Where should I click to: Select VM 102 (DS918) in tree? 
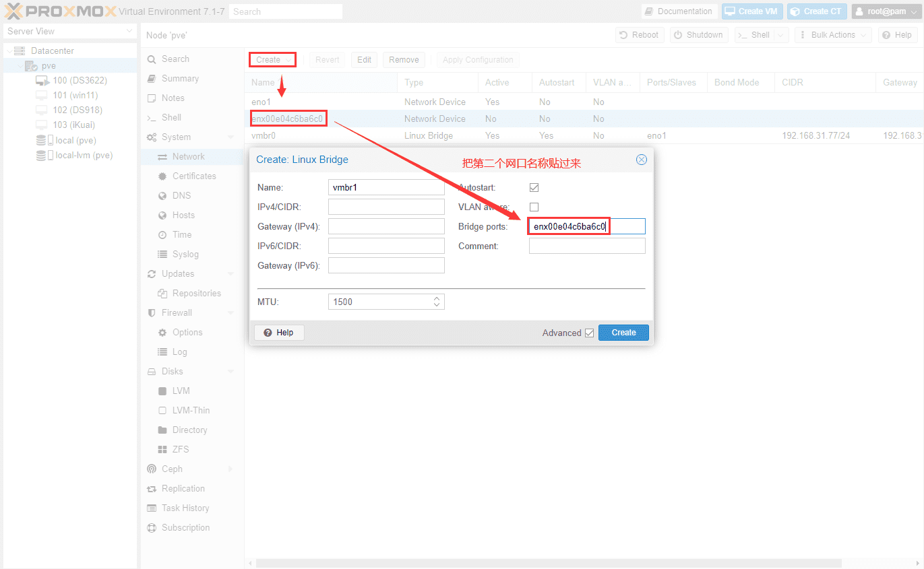(78, 110)
